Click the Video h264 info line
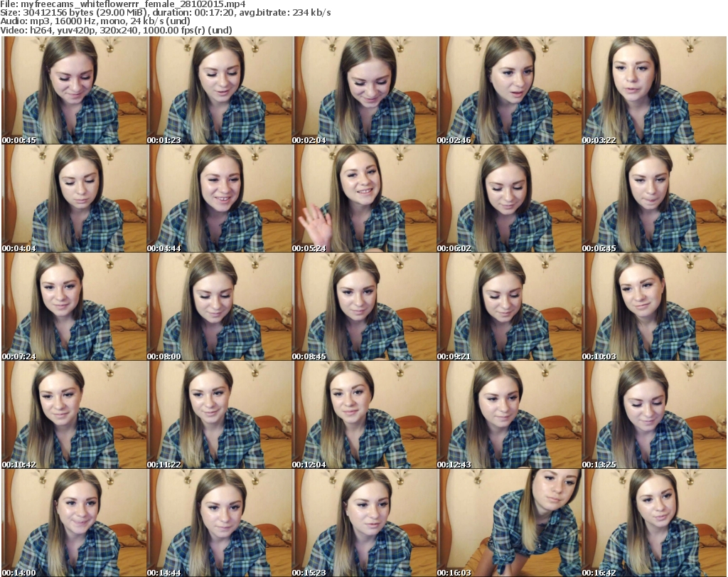The width and height of the screenshot is (728, 577). [x=116, y=30]
